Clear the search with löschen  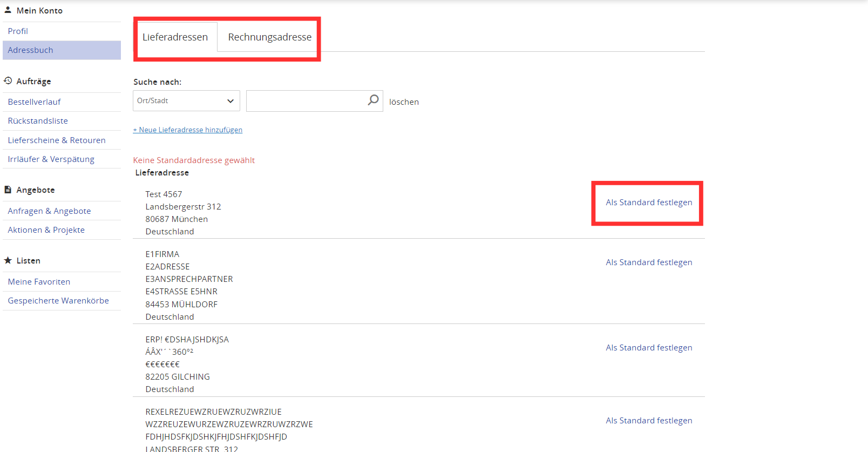tap(404, 102)
